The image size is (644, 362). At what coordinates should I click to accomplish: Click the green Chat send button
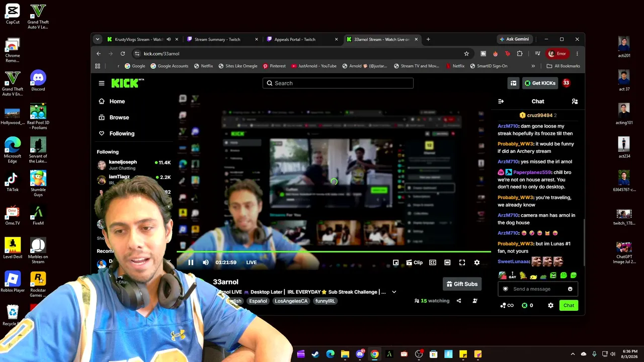569,305
